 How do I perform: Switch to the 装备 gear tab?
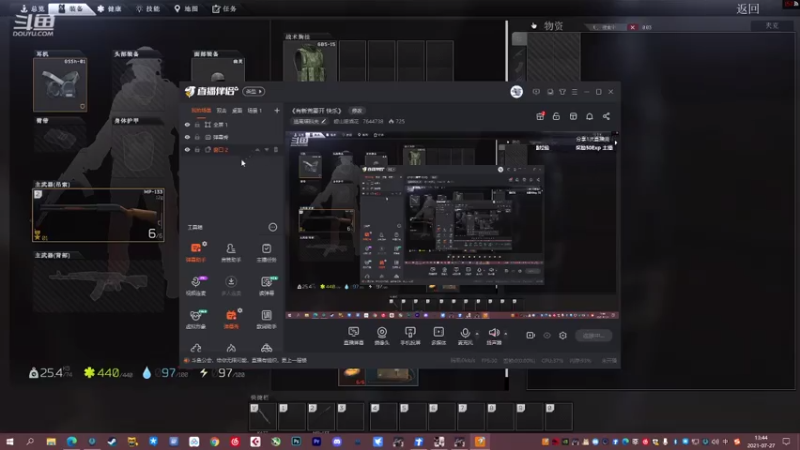coord(70,9)
